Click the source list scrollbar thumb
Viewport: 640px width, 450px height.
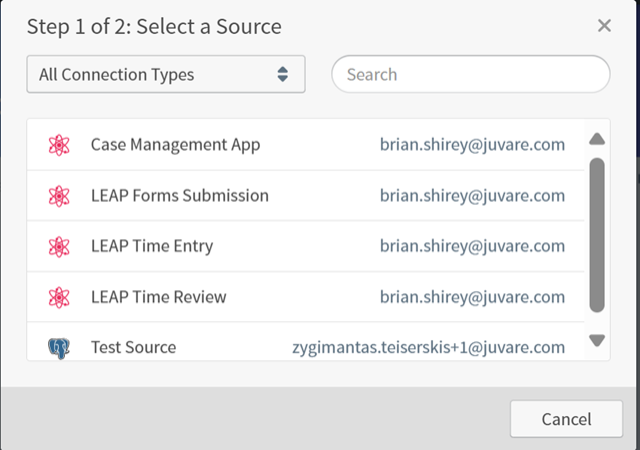(597, 235)
